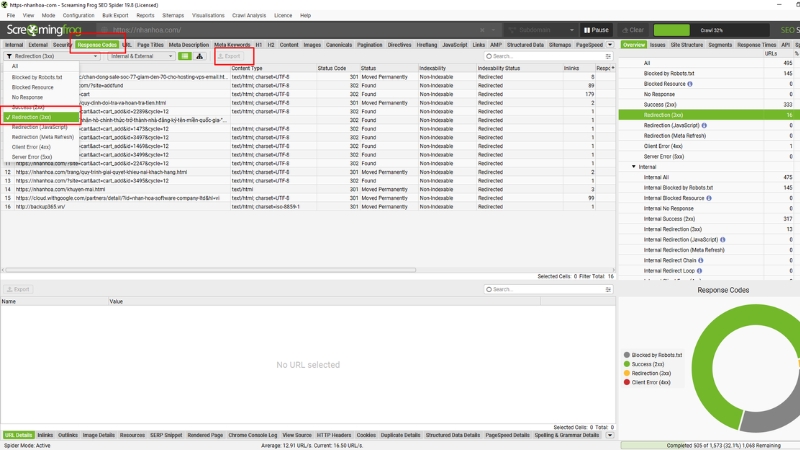Open search filter options in top search
The height and width of the screenshot is (450, 800).
pos(608,56)
